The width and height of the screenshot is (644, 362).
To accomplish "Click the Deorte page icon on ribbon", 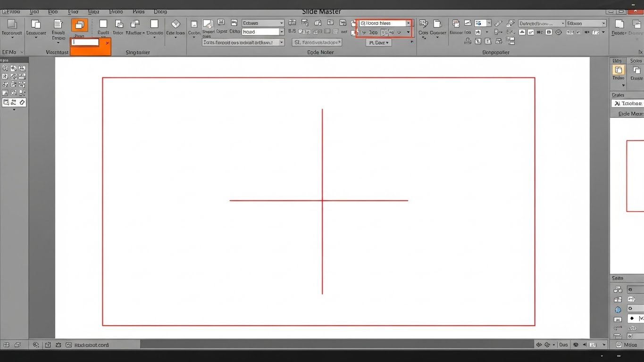I will (619, 24).
